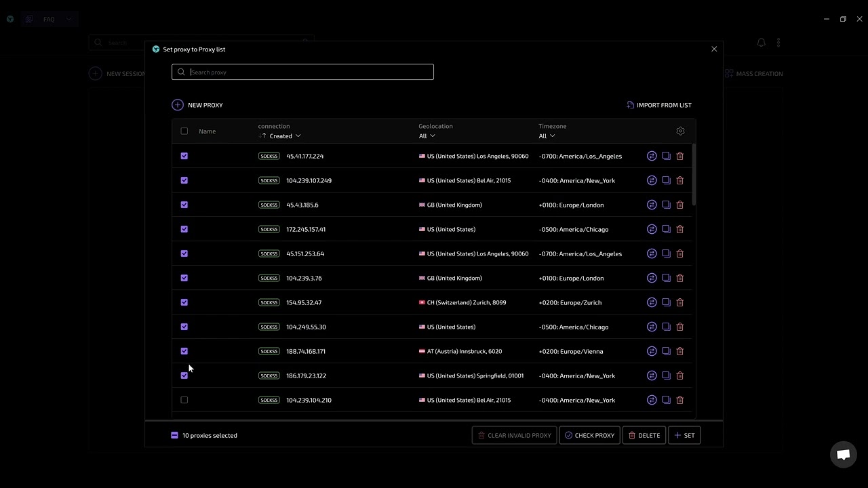868x488 pixels.
Task: Click the CHECK PROXY button
Action: pos(589,435)
